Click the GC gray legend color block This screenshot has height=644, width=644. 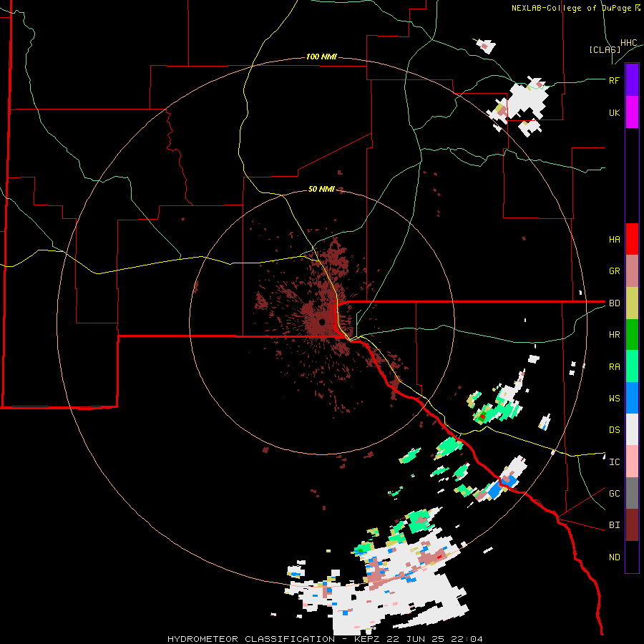(632, 493)
